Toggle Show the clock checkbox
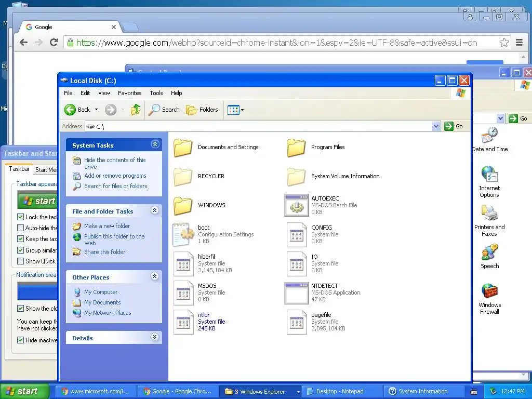Viewport: 532px width, 399px height. coord(20,309)
